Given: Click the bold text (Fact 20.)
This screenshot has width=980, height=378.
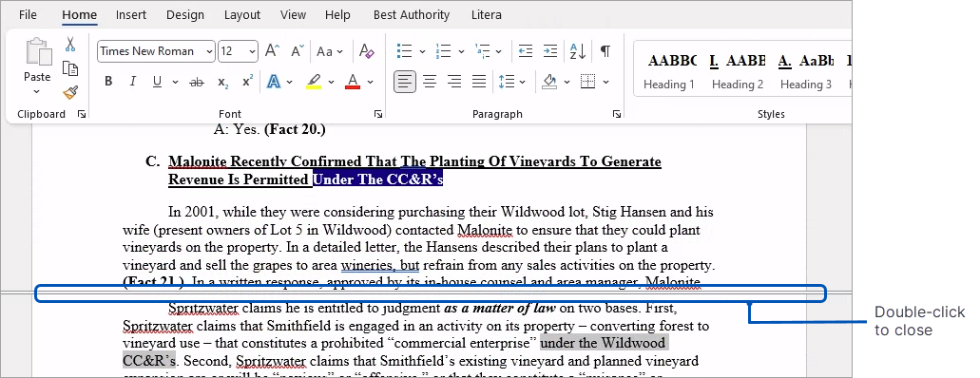Looking at the screenshot, I should [295, 130].
